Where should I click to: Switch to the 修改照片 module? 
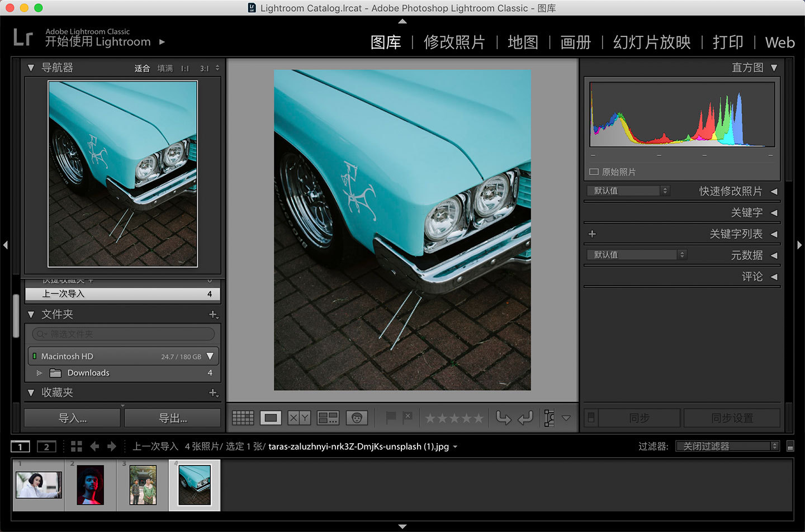[454, 42]
